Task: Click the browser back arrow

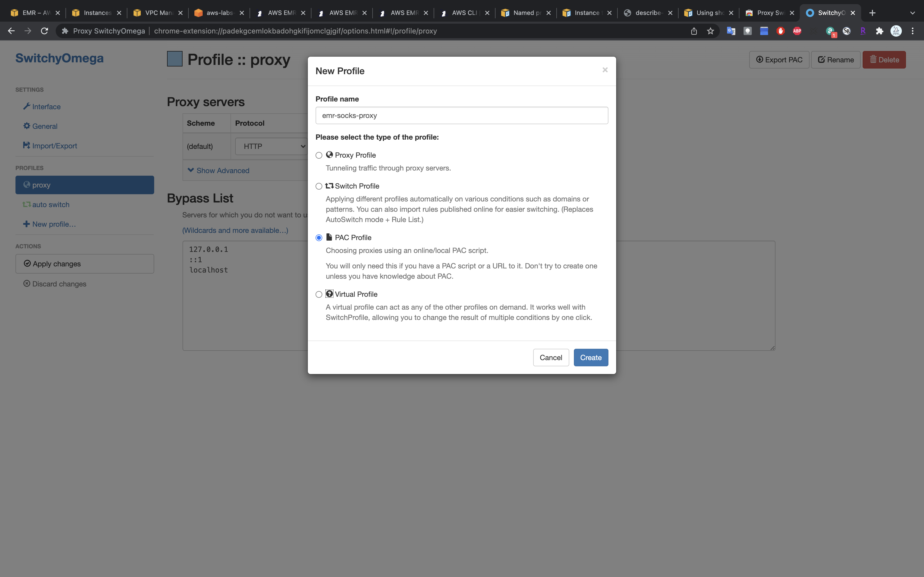Action: [11, 31]
